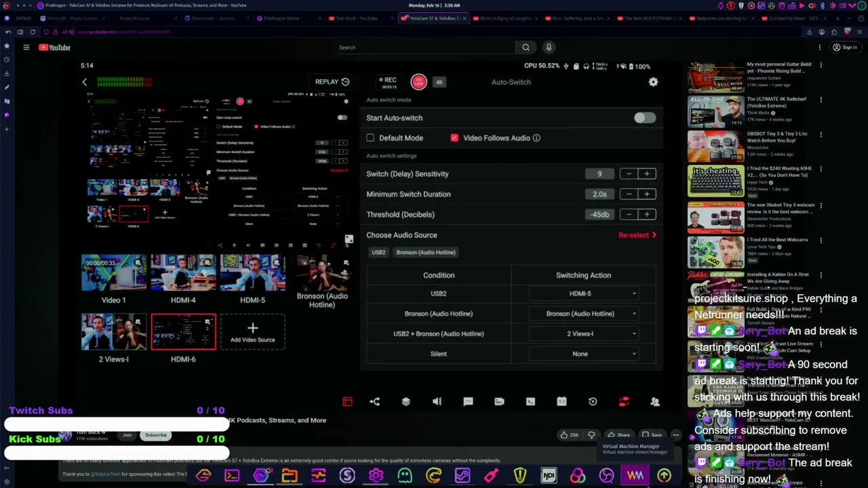The width and height of the screenshot is (868, 488).
Task: Click in YouTube Search input field
Action: pyautogui.click(x=424, y=47)
